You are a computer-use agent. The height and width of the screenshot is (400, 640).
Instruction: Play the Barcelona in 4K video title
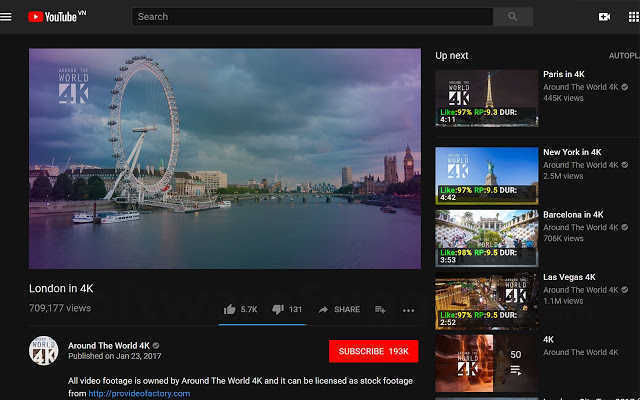573,215
